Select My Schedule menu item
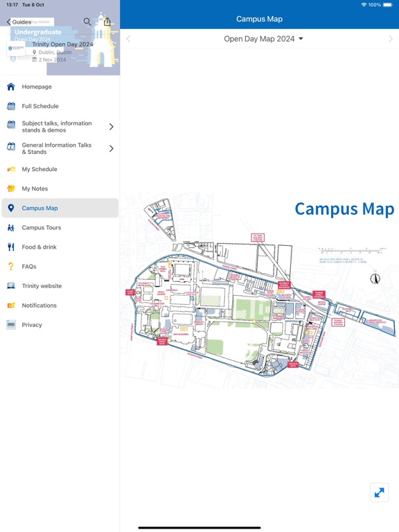399x532 pixels. pyautogui.click(x=60, y=169)
